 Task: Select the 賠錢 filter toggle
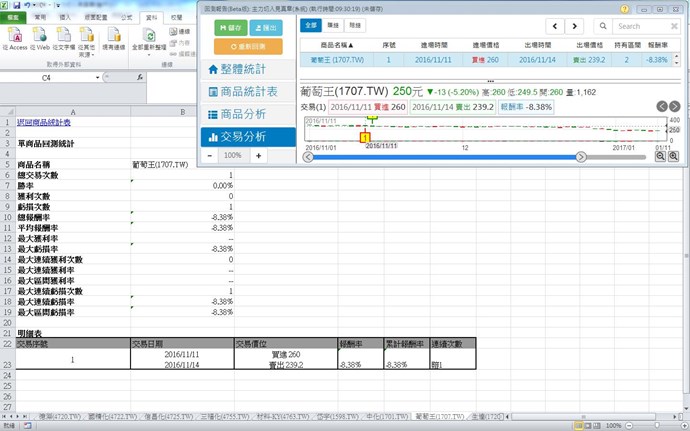coord(356,24)
